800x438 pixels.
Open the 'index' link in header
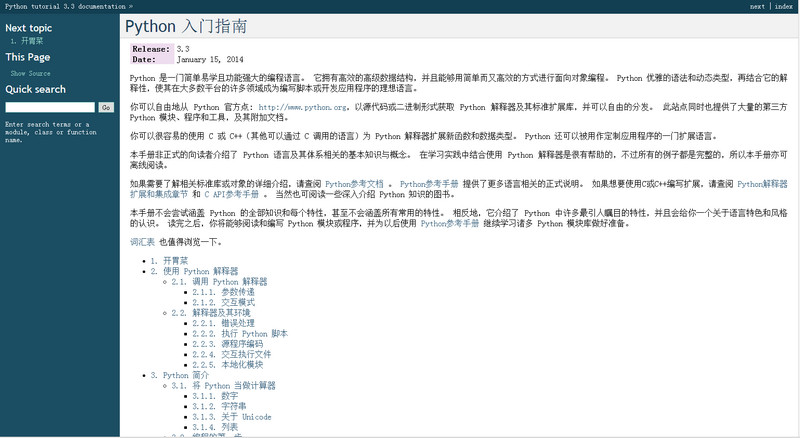pos(784,7)
